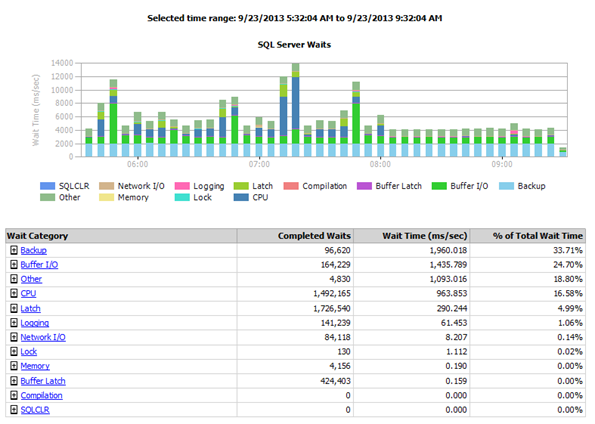Click the CPU legend color swatch
This screenshot has width=595, height=424.
click(241, 197)
